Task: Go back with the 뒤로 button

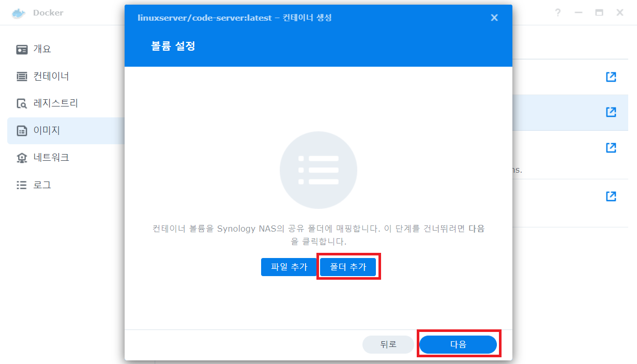Action: [388, 344]
